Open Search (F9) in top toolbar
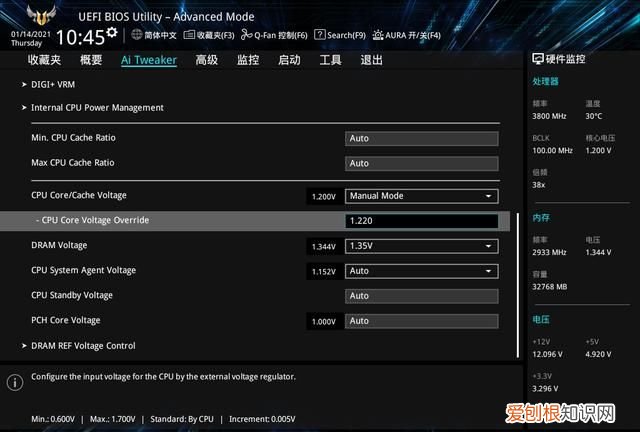The image size is (640, 432). [x=340, y=35]
